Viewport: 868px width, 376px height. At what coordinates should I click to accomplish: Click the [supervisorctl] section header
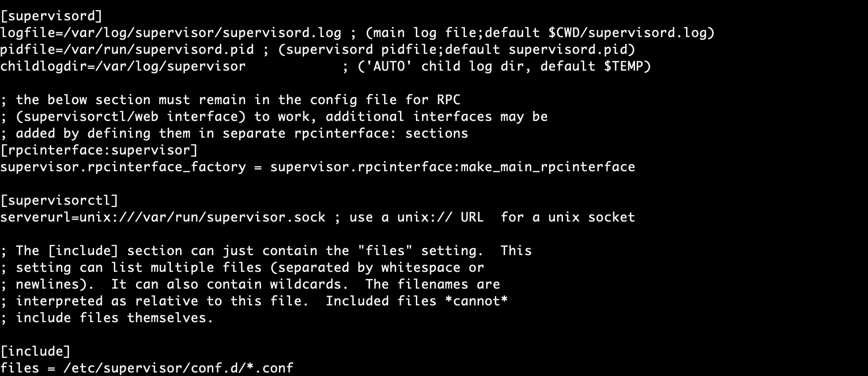click(59, 200)
